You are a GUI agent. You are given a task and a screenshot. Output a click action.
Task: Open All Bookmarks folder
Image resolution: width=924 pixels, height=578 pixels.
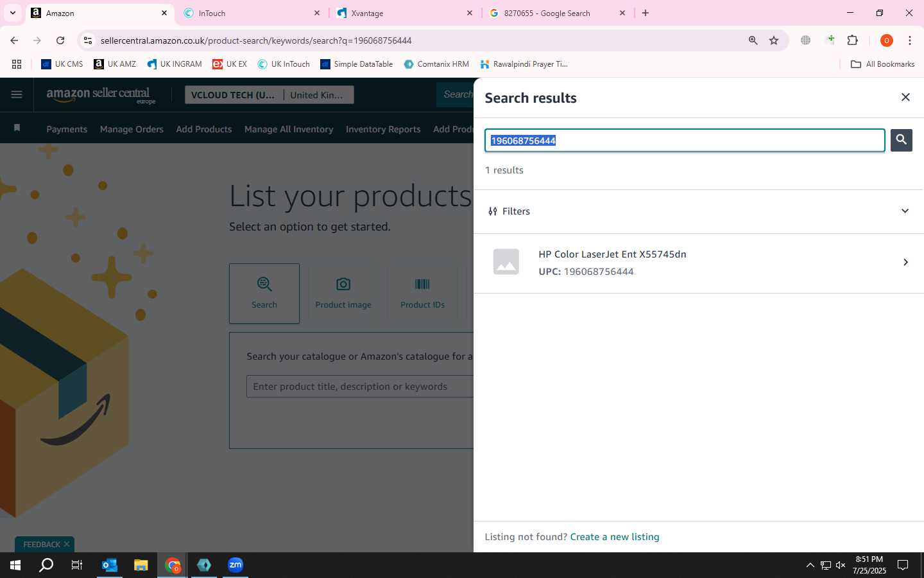pyautogui.click(x=882, y=64)
